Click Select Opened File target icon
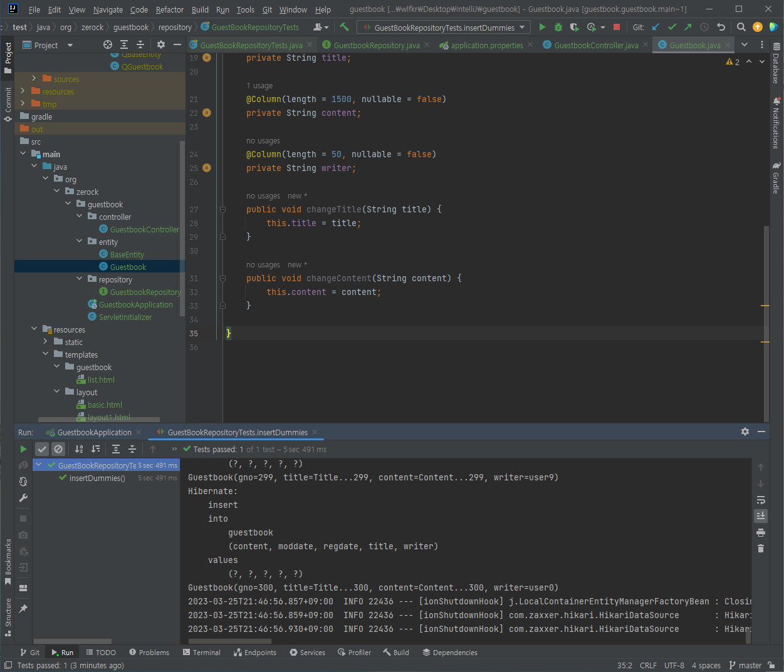This screenshot has width=784, height=672. click(x=108, y=45)
